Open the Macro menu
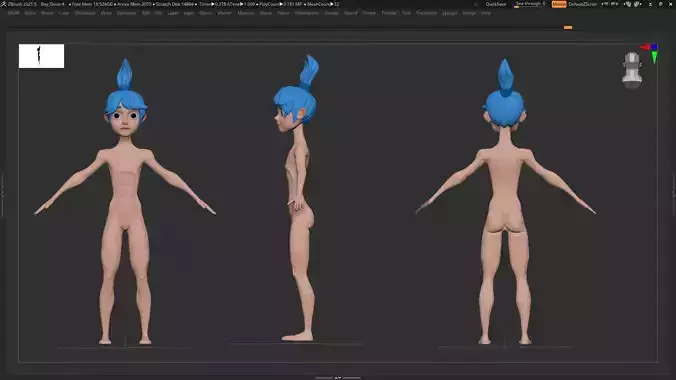This screenshot has width=676, height=380. pos(205,13)
